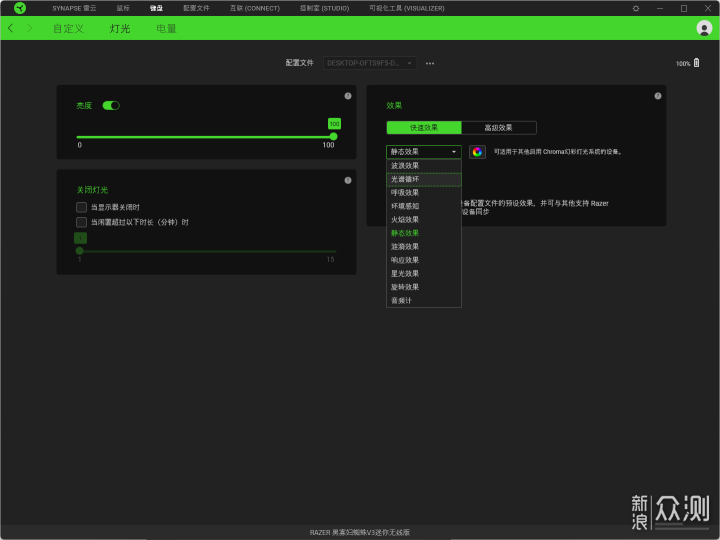Open help icon on brightness panel

pos(348,96)
